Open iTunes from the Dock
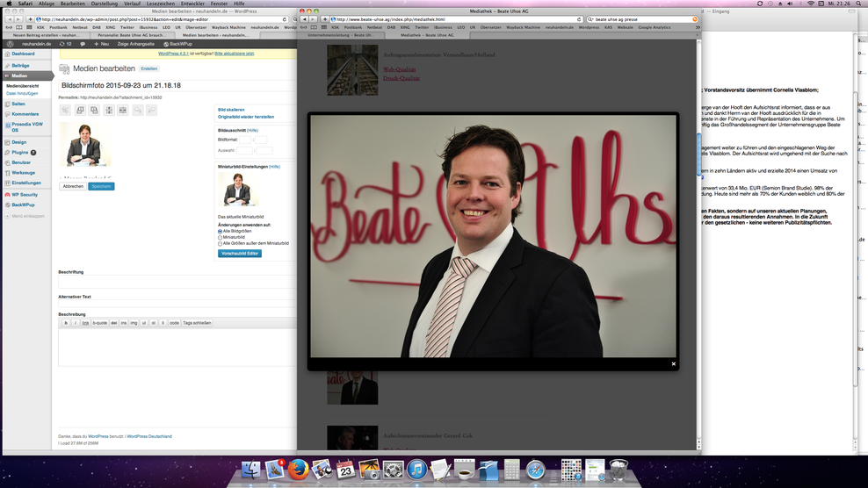868x488 pixels. pos(416,470)
